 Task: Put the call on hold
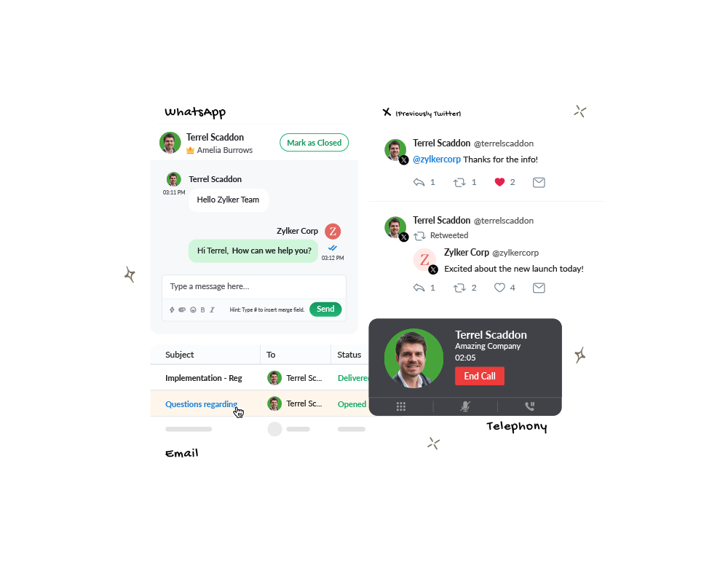529,406
